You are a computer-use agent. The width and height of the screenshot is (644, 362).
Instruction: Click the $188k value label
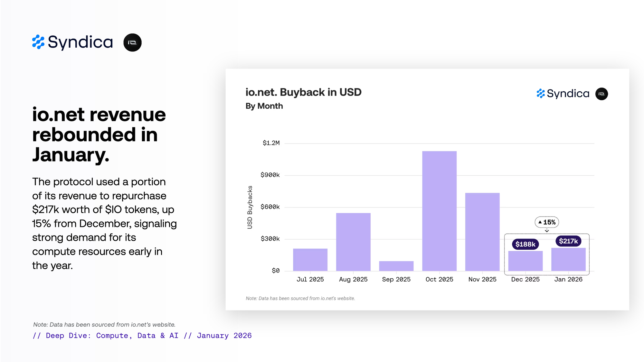pos(525,244)
